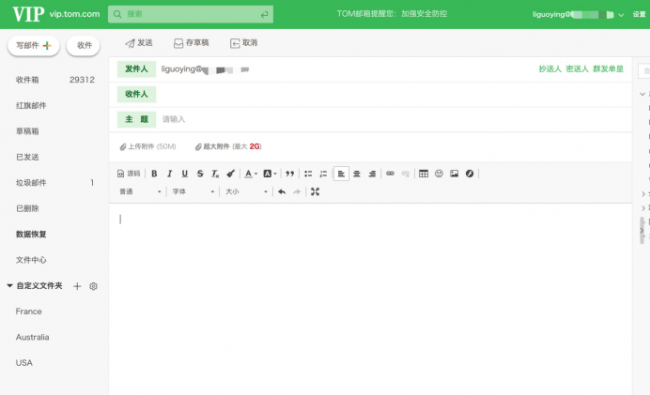650x395 pixels.
Task: Open the account dropdown arrow at top right
Action: pyautogui.click(x=621, y=15)
